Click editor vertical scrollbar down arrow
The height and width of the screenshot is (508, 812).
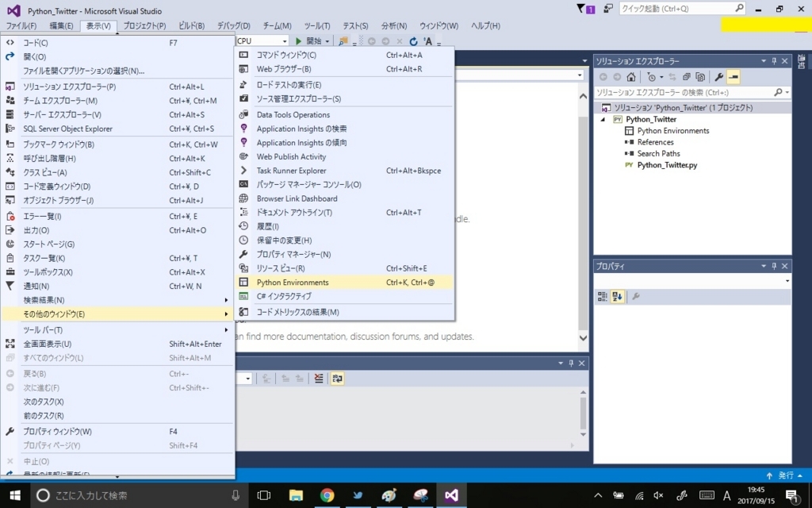(583, 338)
